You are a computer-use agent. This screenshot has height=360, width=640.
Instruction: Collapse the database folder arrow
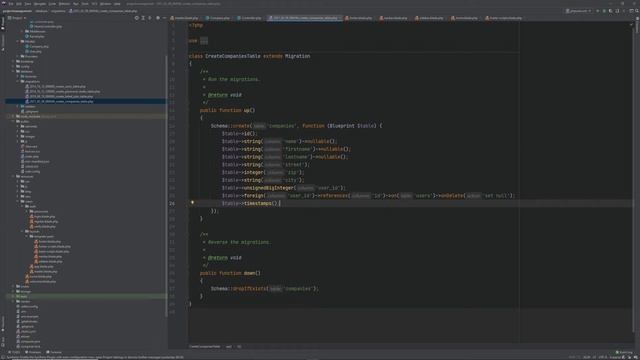pos(13,71)
